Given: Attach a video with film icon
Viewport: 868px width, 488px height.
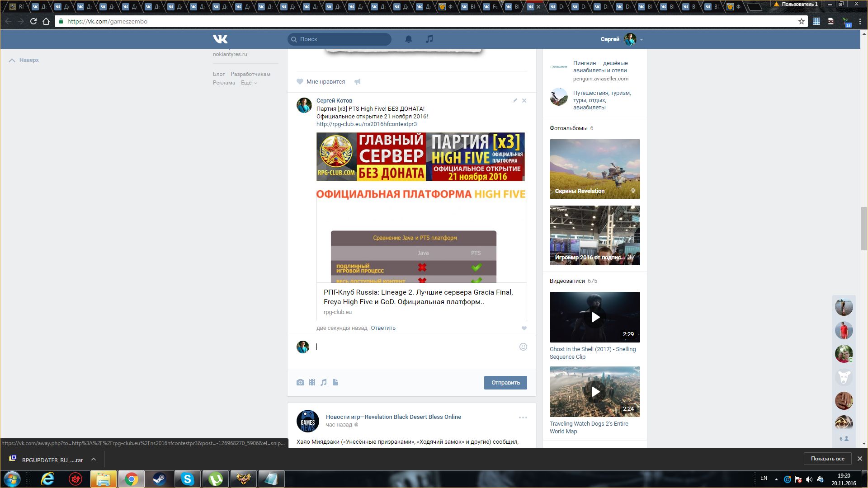Looking at the screenshot, I should pos(312,382).
